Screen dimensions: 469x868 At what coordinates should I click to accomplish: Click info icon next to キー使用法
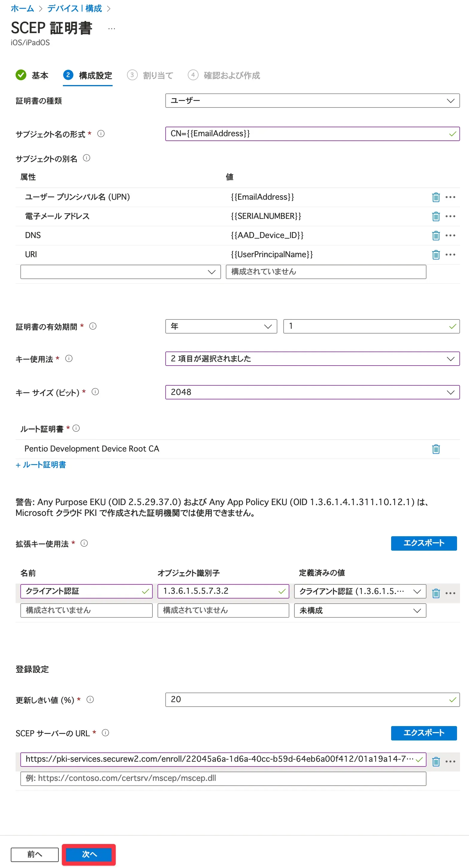point(69,358)
